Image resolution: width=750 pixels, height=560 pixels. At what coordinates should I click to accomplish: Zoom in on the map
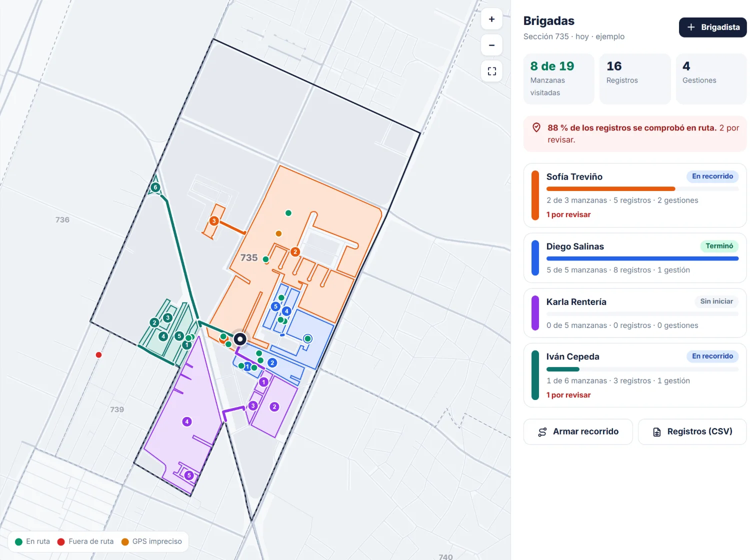pyautogui.click(x=491, y=19)
